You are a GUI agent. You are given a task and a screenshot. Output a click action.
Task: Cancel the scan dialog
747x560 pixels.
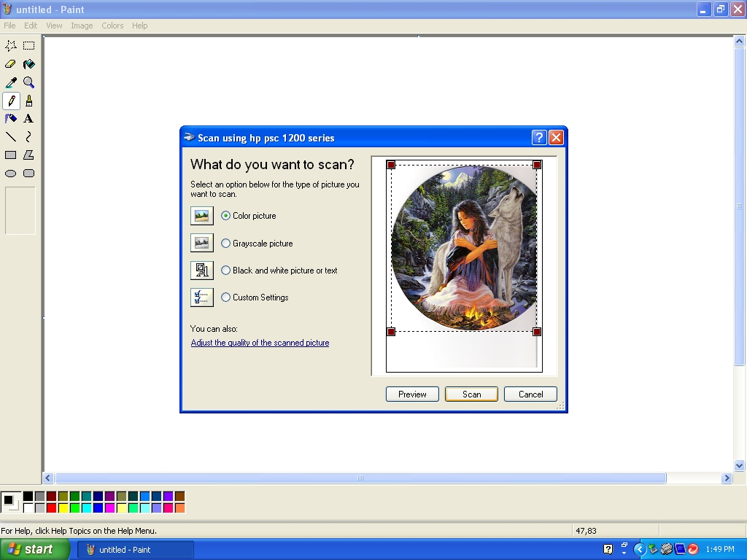click(531, 394)
